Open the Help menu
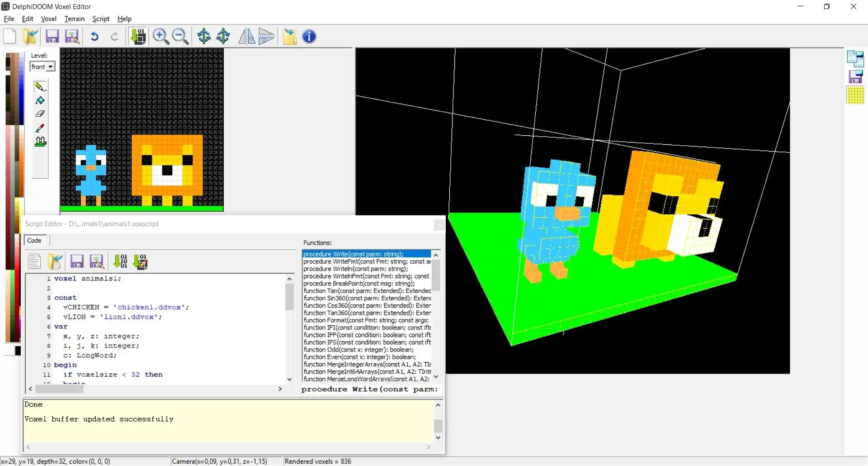The width and height of the screenshot is (868, 466). click(124, 19)
